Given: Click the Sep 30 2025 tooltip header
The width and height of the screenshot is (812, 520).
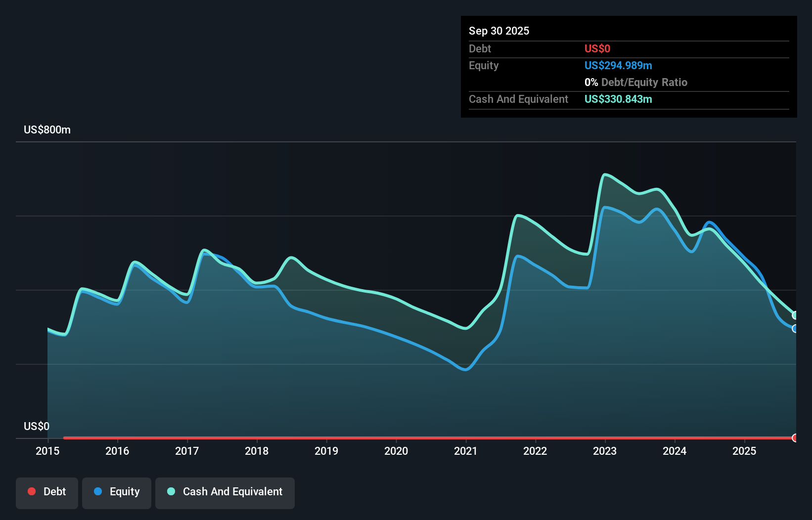Looking at the screenshot, I should pos(499,31).
